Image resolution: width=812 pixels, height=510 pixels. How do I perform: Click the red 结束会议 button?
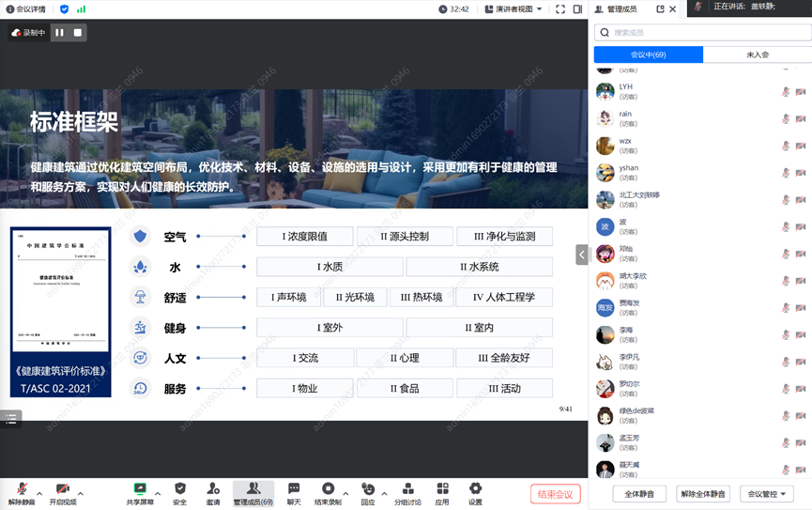click(555, 494)
